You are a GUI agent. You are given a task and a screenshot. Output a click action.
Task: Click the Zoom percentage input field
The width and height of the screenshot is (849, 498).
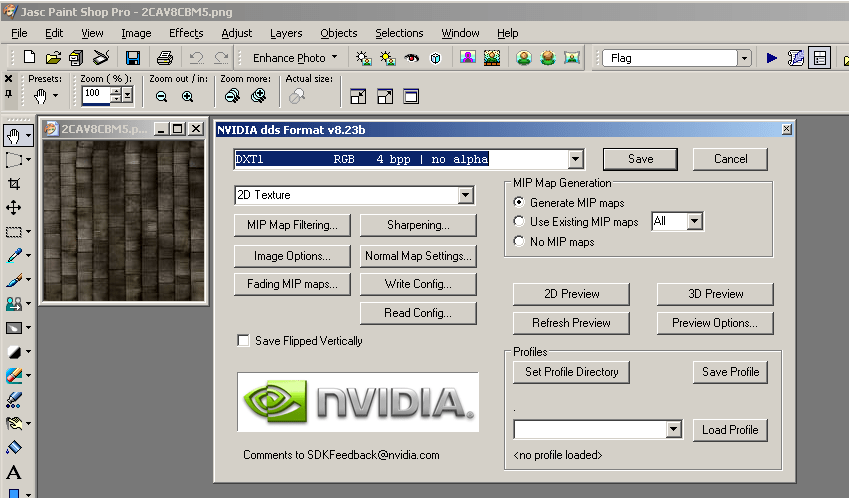tap(96, 94)
